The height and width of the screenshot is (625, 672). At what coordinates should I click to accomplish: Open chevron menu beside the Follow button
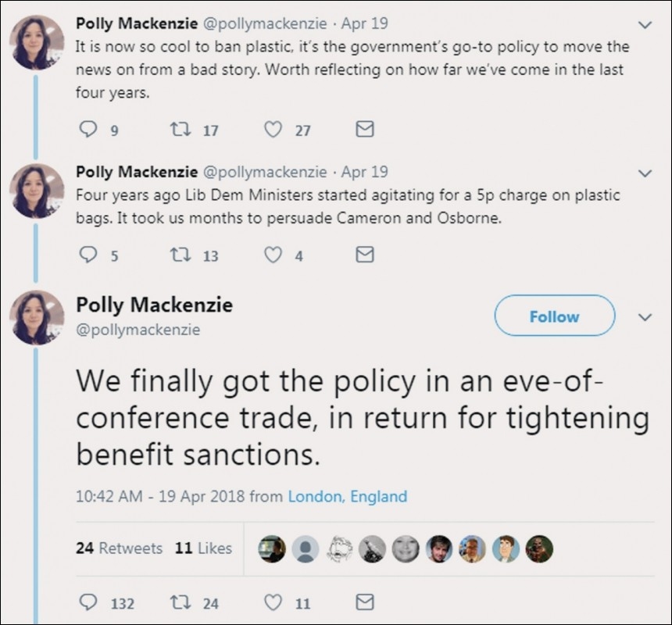tap(645, 317)
